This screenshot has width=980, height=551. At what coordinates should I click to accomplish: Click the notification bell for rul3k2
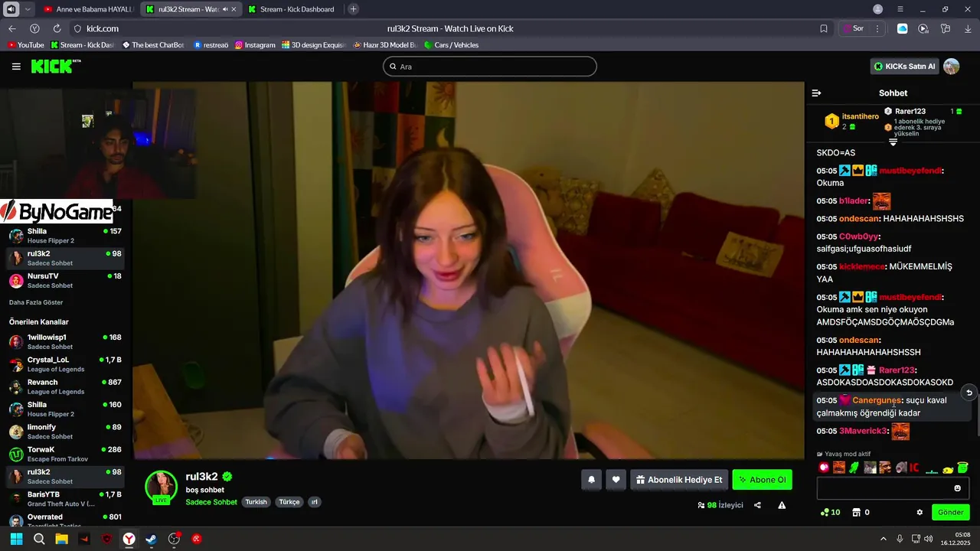pyautogui.click(x=591, y=480)
